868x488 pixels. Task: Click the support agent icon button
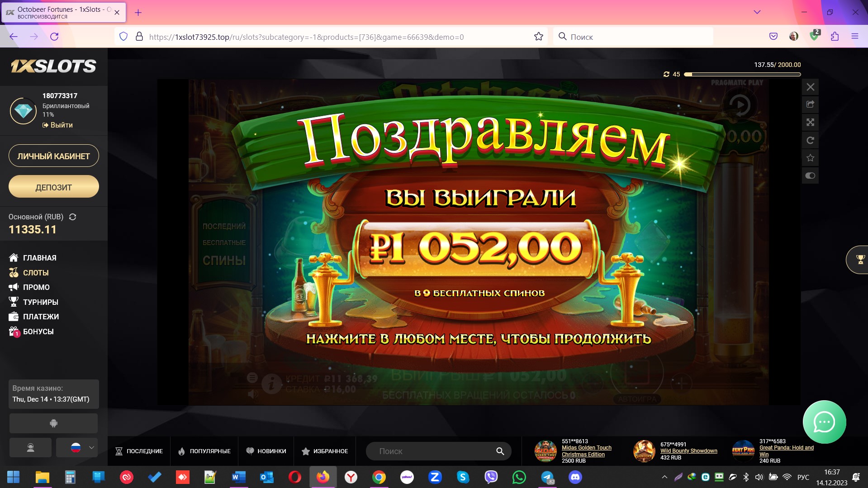pyautogui.click(x=30, y=448)
